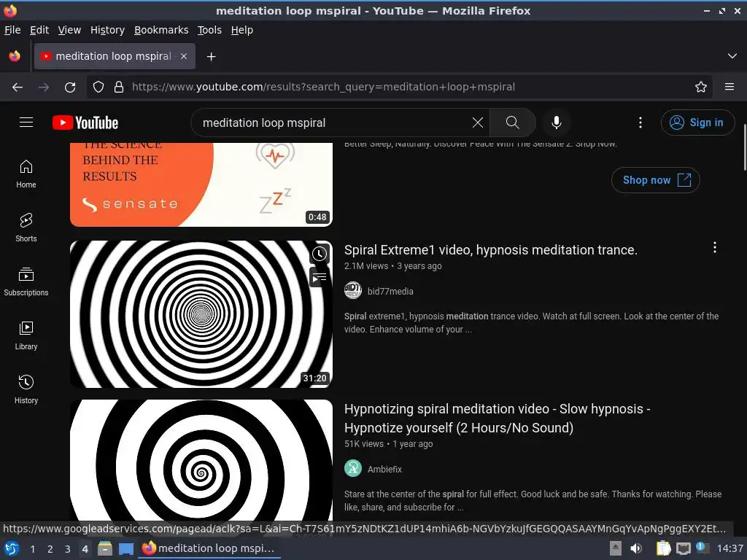Viewport: 747px width, 560px height.
Task: Click the bid77media channel avatar
Action: [x=353, y=290]
